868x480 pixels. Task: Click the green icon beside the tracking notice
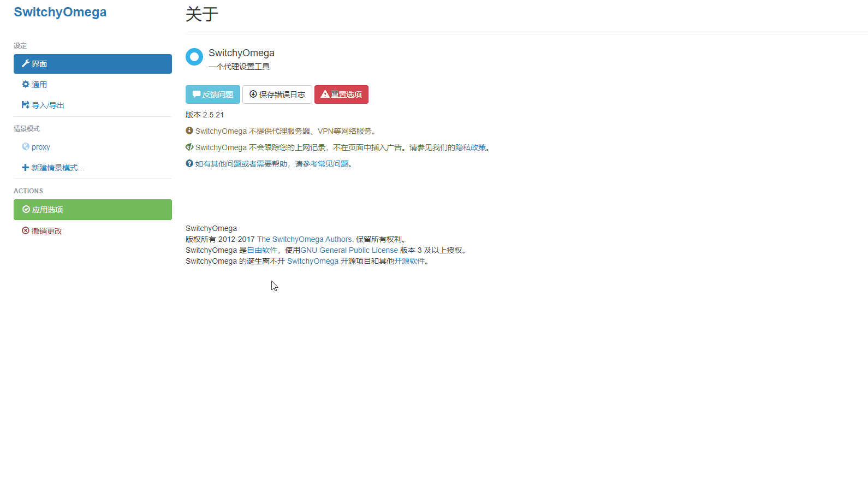[189, 147]
